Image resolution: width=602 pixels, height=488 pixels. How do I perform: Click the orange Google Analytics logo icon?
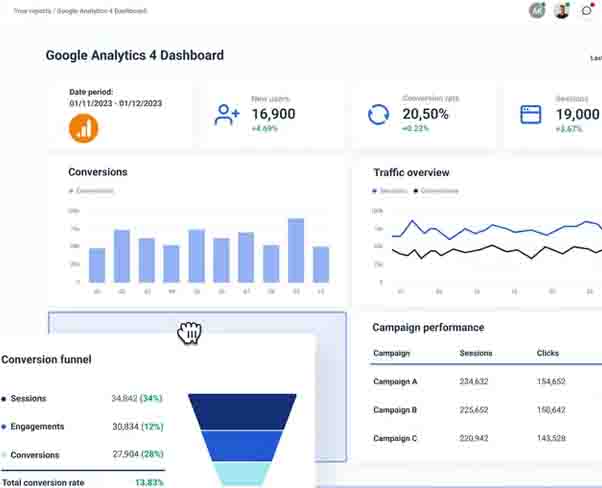tap(83, 128)
